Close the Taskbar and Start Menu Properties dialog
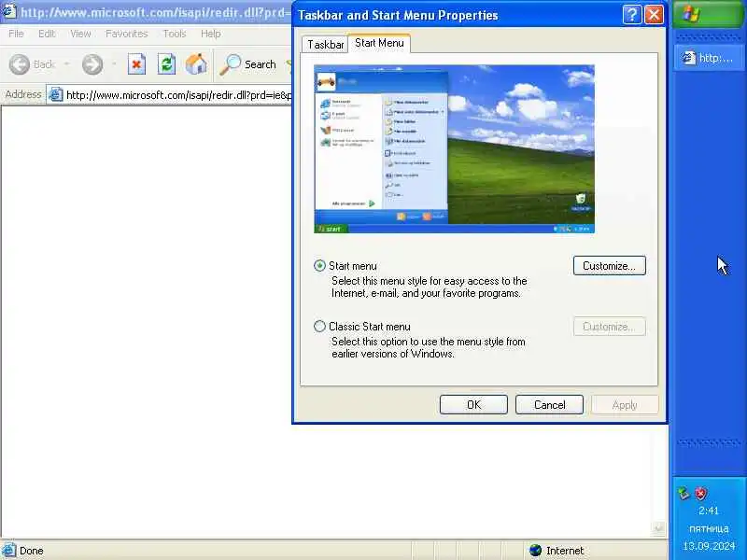 point(654,15)
